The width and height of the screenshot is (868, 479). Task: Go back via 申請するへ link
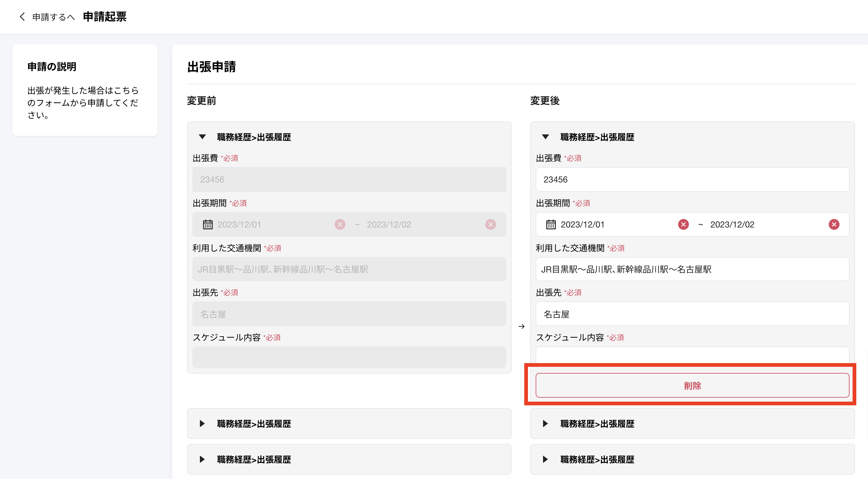53,17
